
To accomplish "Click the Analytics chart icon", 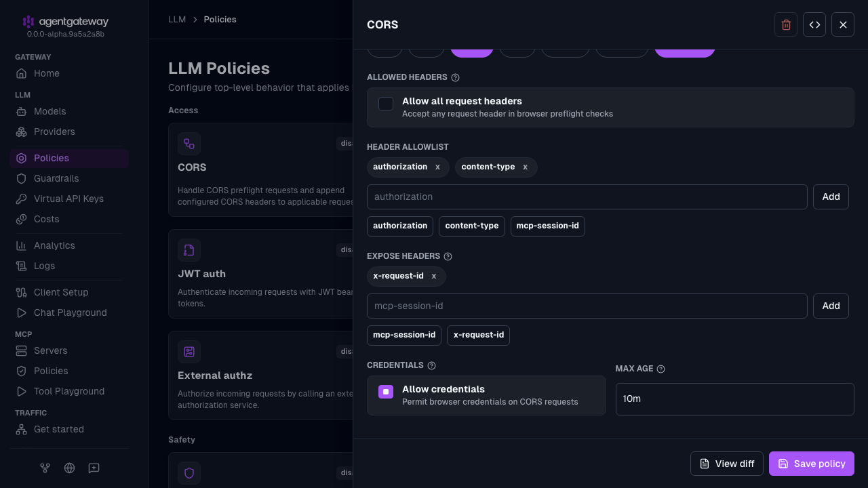I will tap(22, 245).
